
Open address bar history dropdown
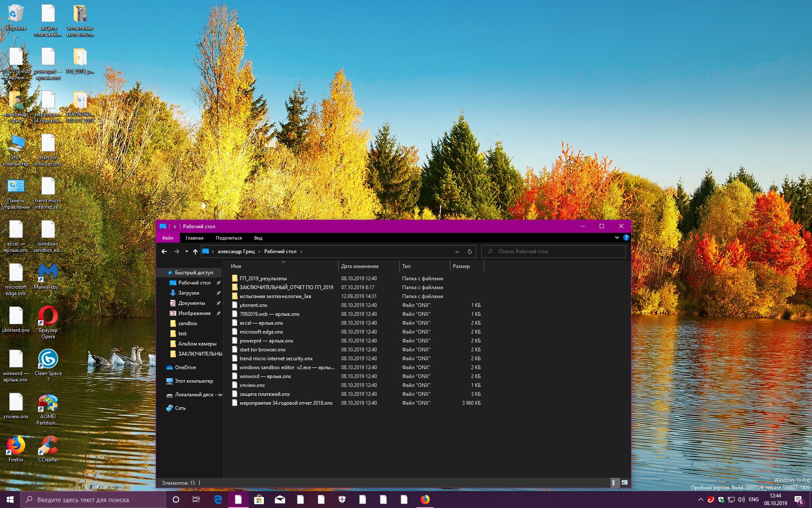(457, 251)
